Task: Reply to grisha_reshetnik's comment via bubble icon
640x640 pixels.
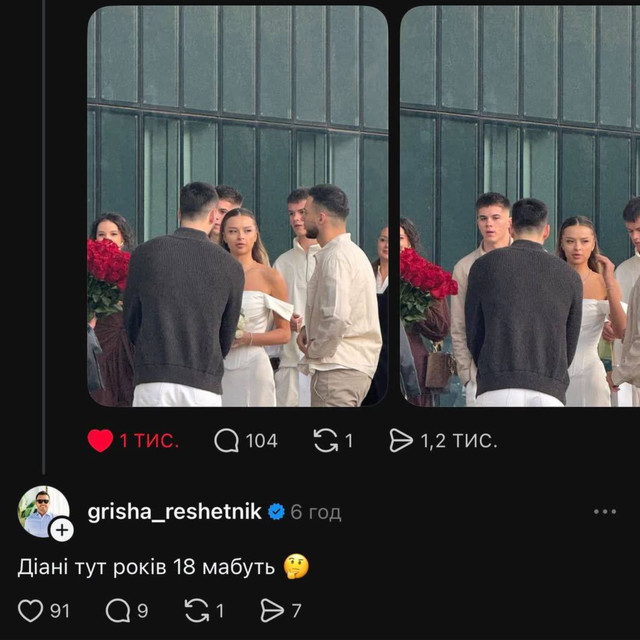Action: pyautogui.click(x=118, y=610)
